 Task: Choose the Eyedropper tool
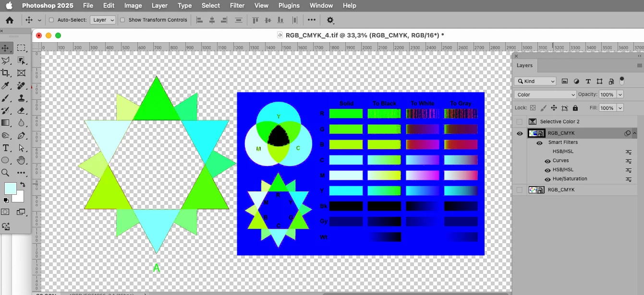click(x=6, y=85)
